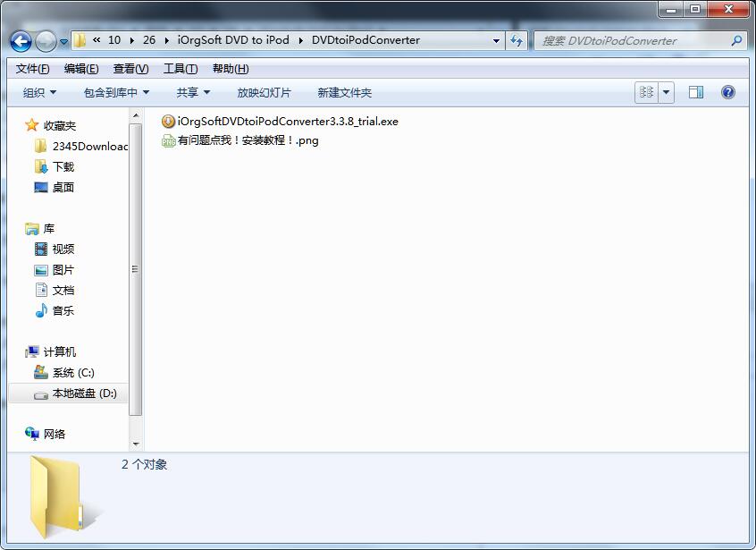756x550 pixels.
Task: Maximize the Explorer window
Action: 695,9
